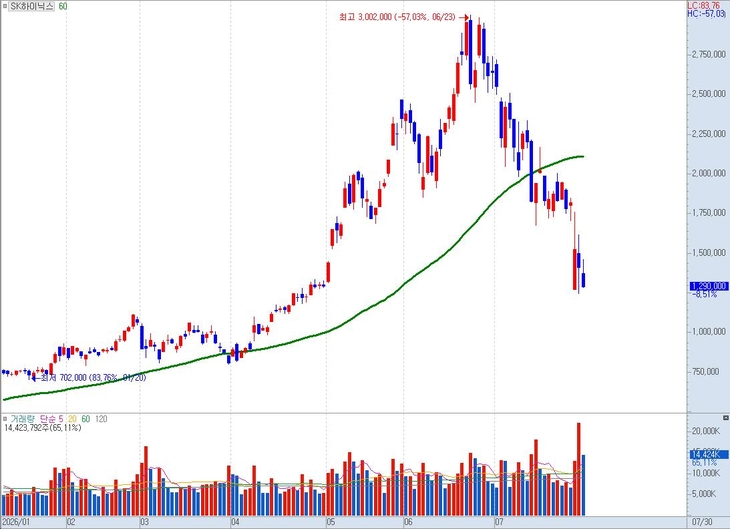Select the 05 month marker on date axis
The height and width of the screenshot is (529, 730).
pos(331,522)
